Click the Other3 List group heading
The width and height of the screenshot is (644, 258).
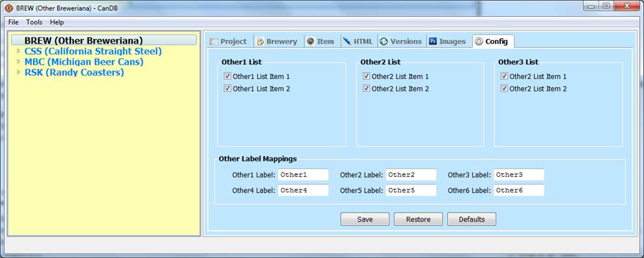[x=518, y=62]
